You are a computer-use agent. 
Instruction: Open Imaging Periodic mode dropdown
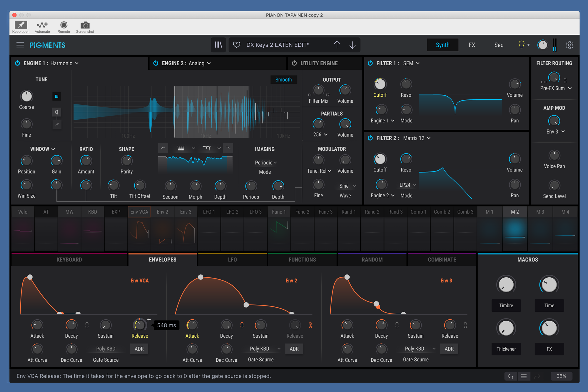266,163
